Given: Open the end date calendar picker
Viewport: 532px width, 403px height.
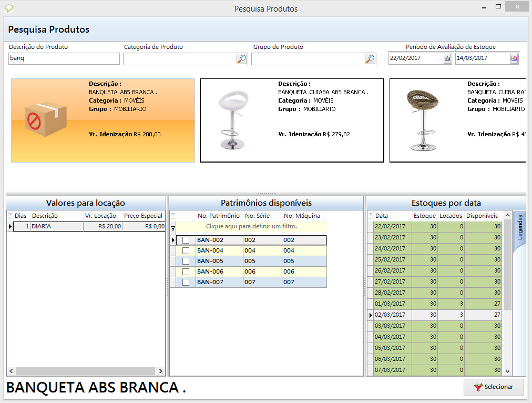Looking at the screenshot, I should tap(514, 58).
